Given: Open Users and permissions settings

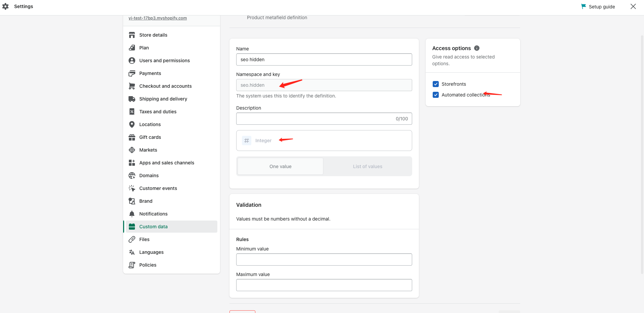Looking at the screenshot, I should 164,61.
